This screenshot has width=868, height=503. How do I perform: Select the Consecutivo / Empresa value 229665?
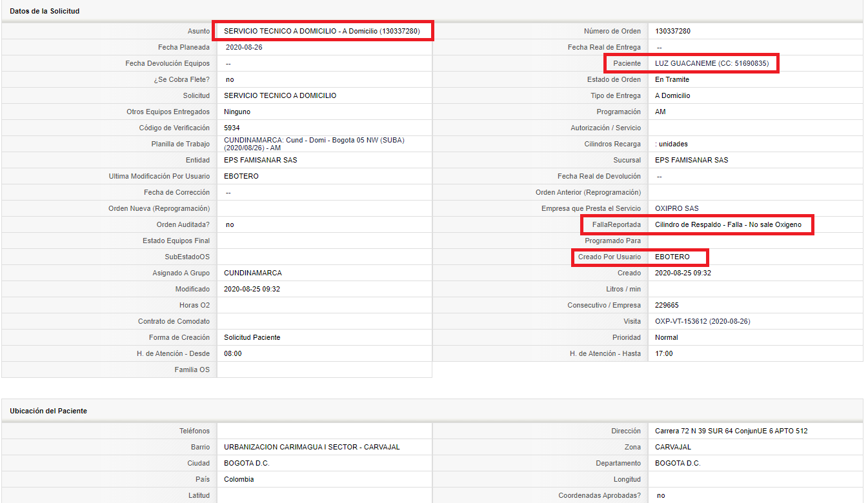coord(667,305)
